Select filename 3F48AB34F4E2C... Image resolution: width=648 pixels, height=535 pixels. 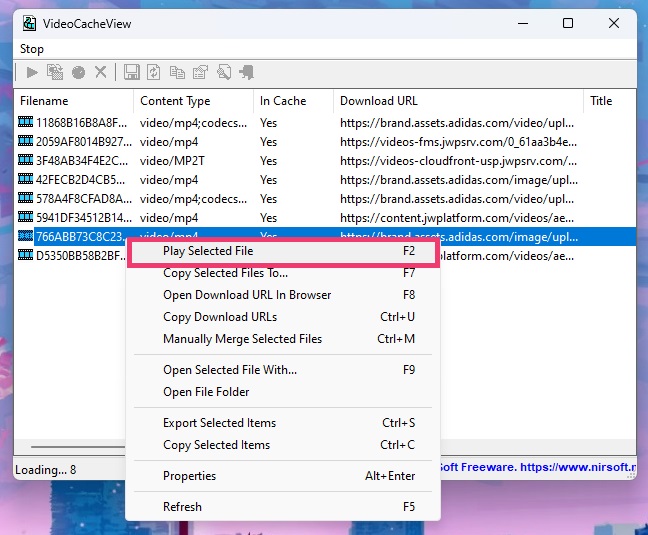(x=82, y=161)
